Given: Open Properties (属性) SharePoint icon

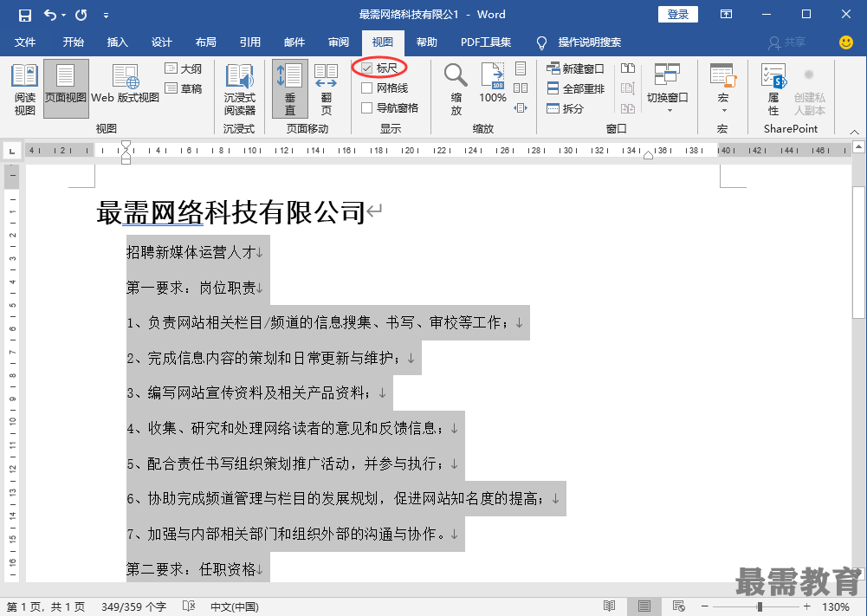Looking at the screenshot, I should [x=773, y=89].
